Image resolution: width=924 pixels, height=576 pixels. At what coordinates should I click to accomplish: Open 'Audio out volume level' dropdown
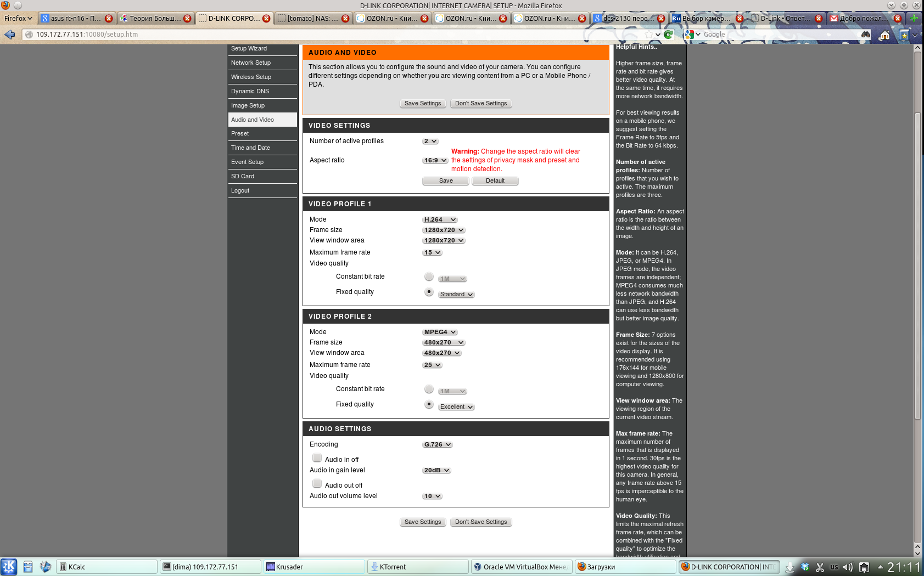point(432,496)
